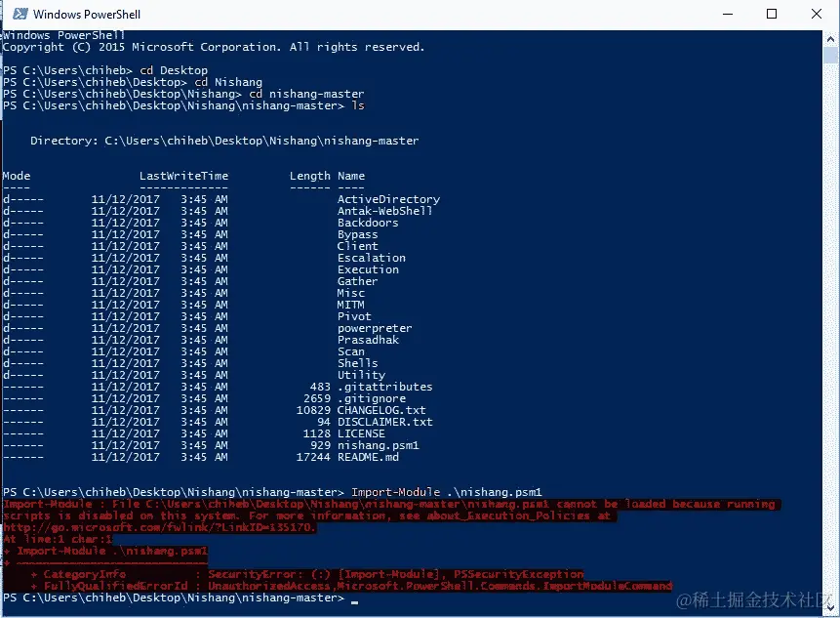Click the CHANGELOG.txt file name

click(381, 411)
